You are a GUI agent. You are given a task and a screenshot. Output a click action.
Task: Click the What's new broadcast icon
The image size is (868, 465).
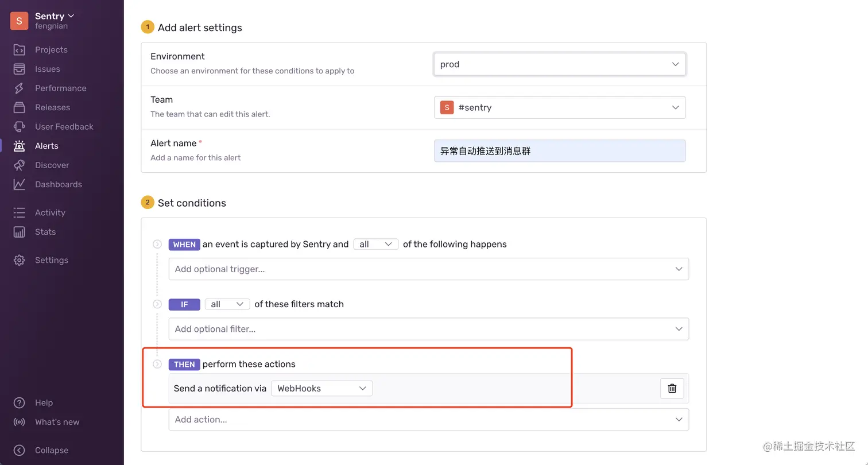[19, 422]
